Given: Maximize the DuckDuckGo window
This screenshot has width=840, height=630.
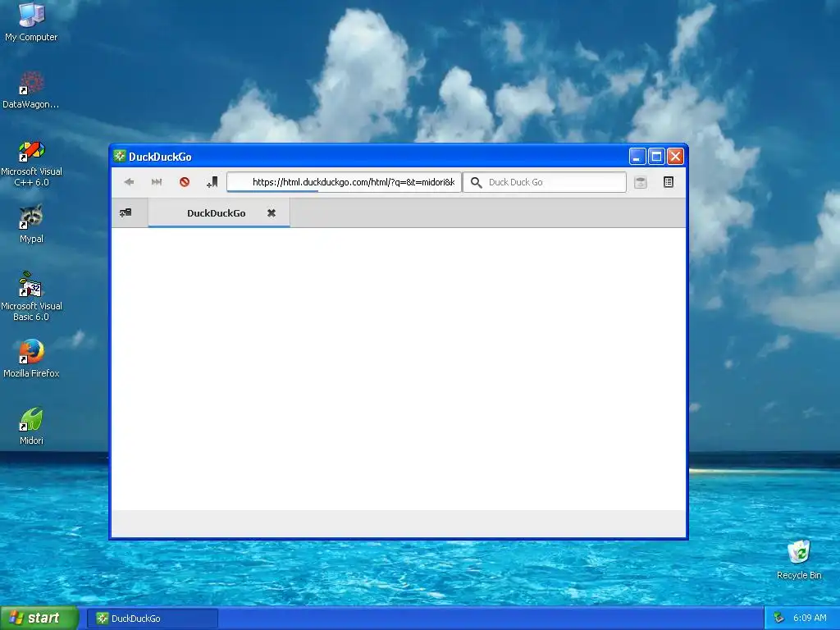Looking at the screenshot, I should coord(656,157).
